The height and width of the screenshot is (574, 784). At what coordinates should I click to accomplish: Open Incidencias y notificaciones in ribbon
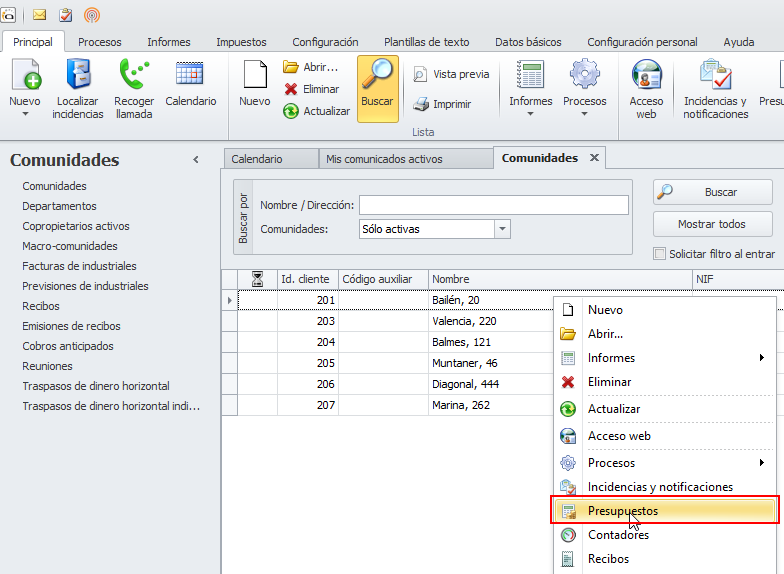click(x=715, y=76)
